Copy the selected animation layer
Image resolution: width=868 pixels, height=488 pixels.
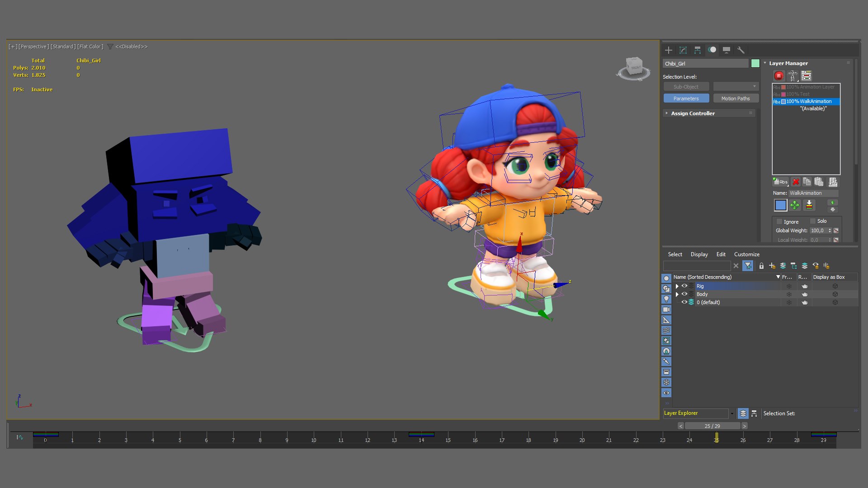[x=807, y=182]
